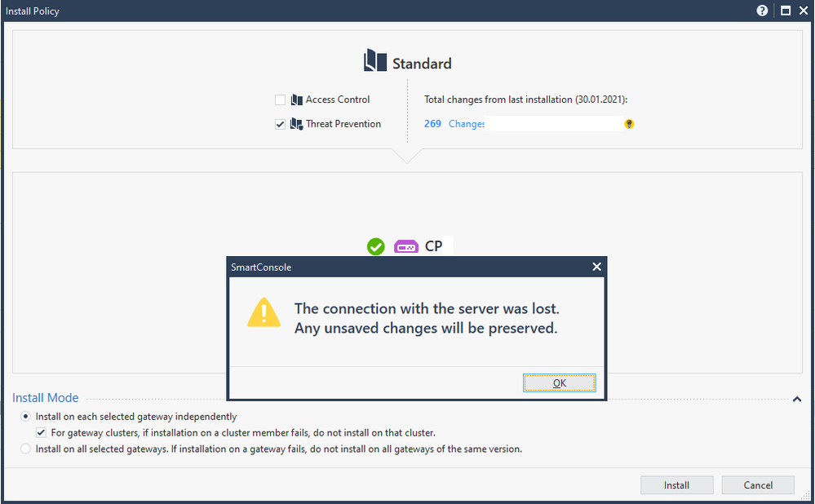Click the yellow warning triangle icon
The image size is (815, 504).
point(264,312)
